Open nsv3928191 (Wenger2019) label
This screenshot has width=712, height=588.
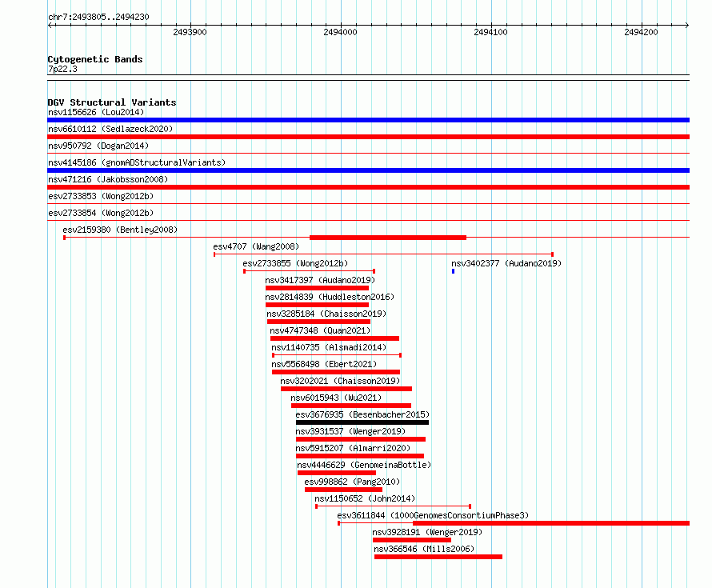pyautogui.click(x=427, y=532)
